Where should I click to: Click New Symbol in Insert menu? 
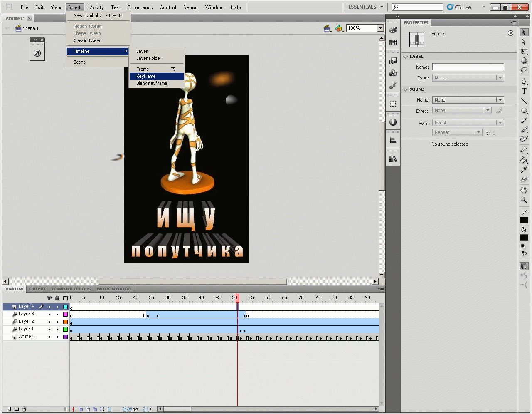coord(98,15)
